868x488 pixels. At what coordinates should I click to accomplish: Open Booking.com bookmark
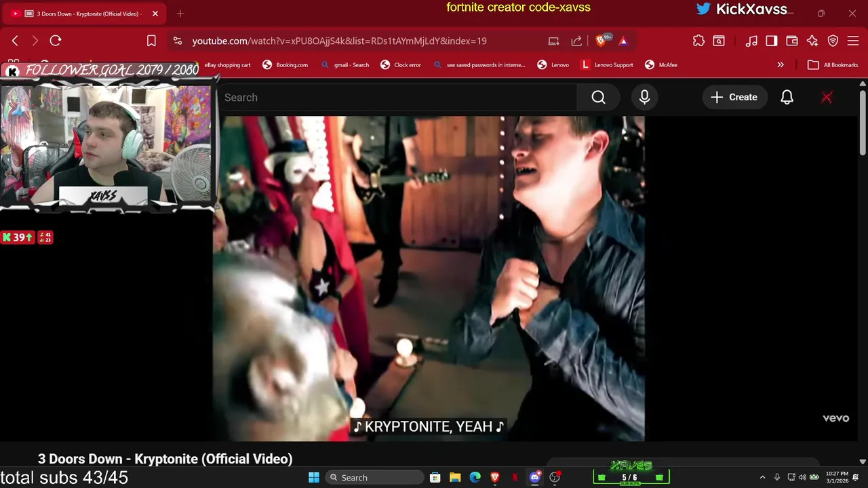285,65
